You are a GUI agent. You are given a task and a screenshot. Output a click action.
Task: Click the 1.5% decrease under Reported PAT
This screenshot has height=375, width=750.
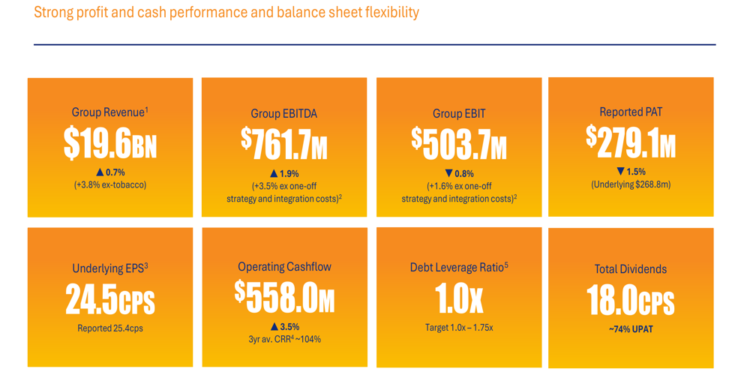coord(630,171)
